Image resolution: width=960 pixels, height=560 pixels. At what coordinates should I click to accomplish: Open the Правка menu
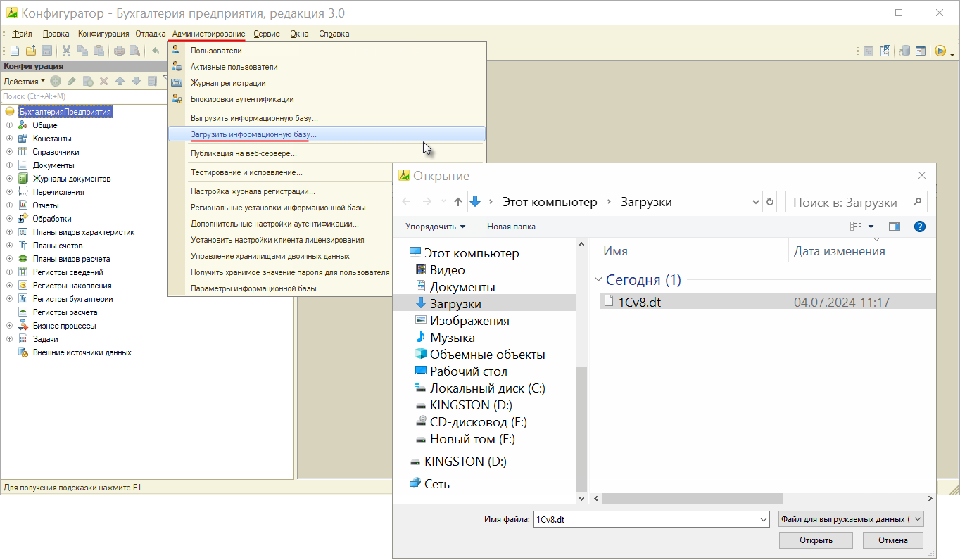[x=56, y=34]
